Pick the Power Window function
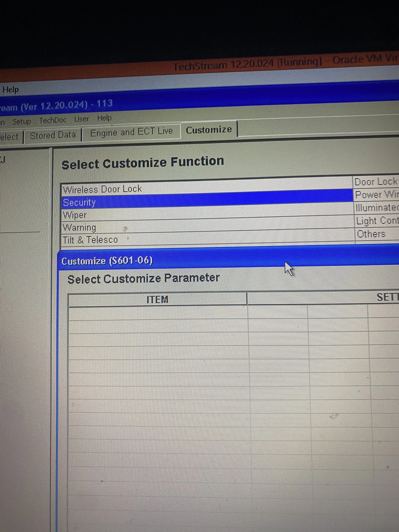This screenshot has width=399, height=532. (x=376, y=195)
